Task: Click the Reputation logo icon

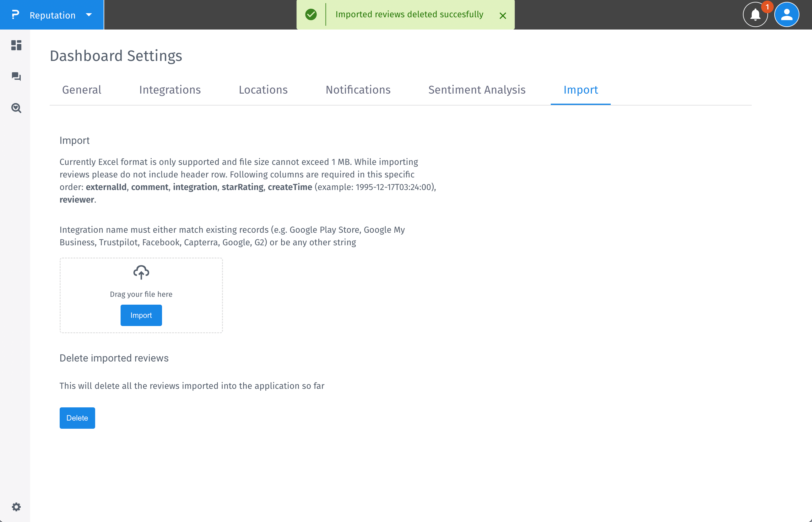Action: coord(15,14)
